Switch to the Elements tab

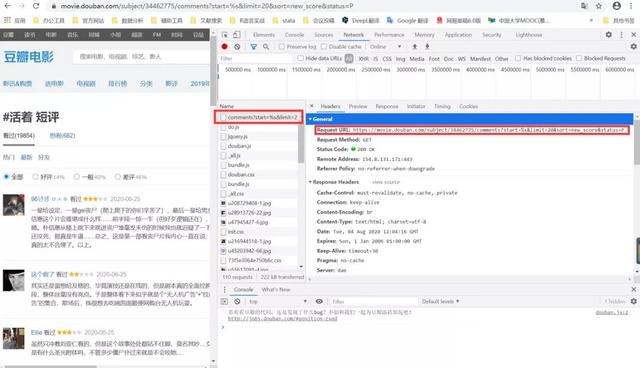[264, 35]
